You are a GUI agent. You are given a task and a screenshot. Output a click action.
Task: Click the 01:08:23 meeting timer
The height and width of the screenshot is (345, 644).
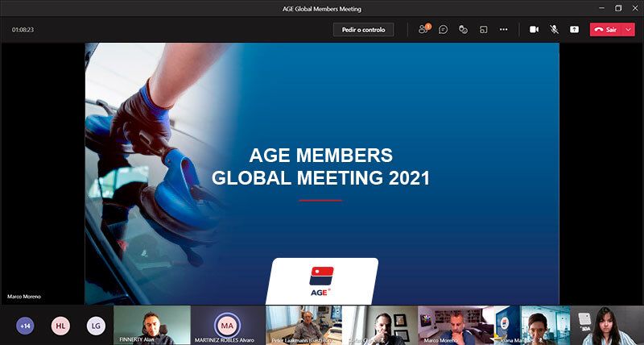[23, 30]
